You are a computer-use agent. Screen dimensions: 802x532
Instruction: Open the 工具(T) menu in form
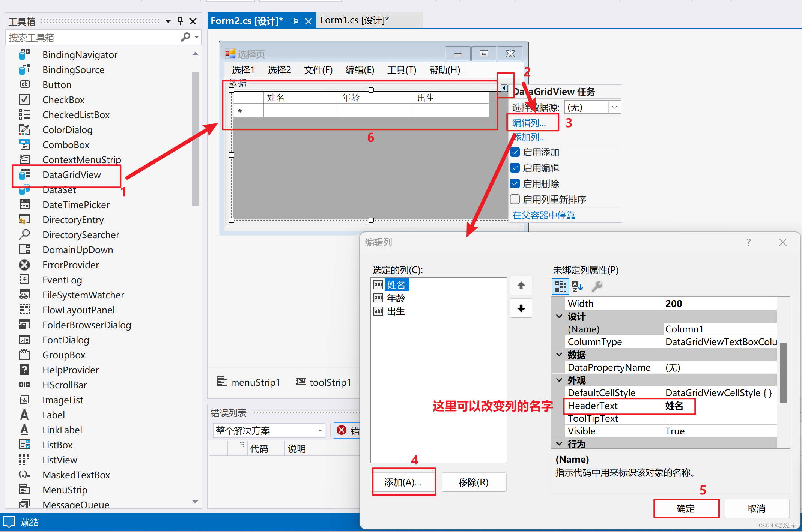402,70
